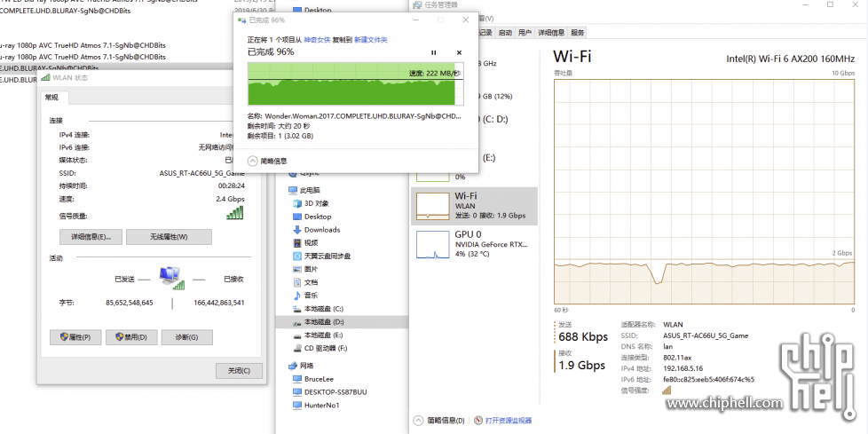Click the Task Manager signal strength icon
This screenshot has width=868, height=434.
coord(667,391)
